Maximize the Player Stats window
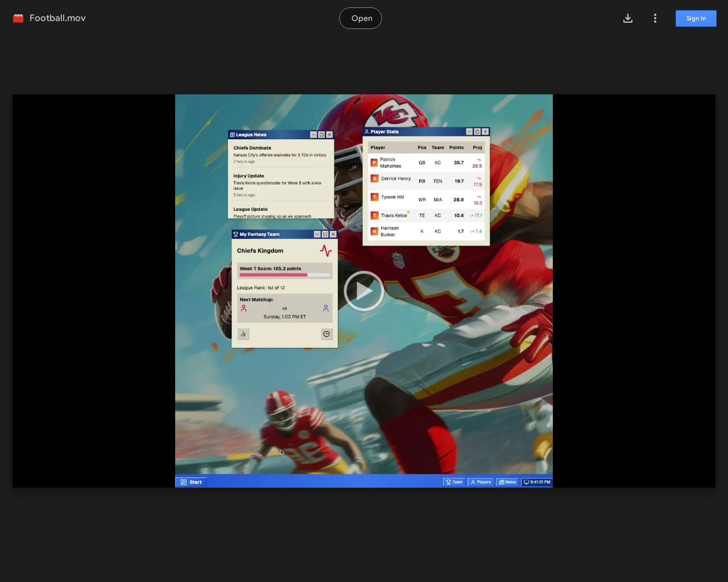The width and height of the screenshot is (728, 582). click(x=477, y=131)
